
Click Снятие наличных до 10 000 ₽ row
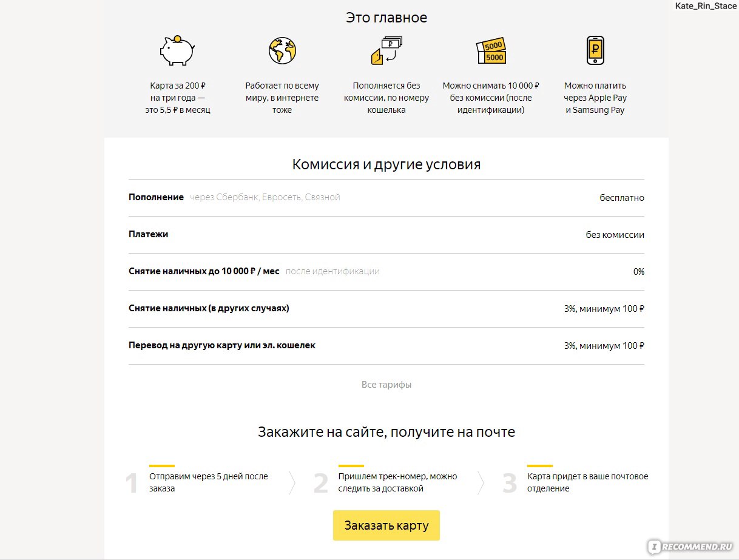tap(386, 271)
